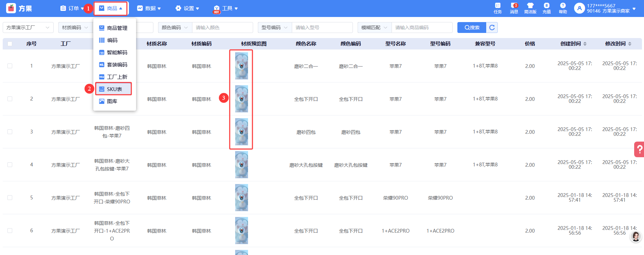
Task: Click the 设置 gear icon
Action: pyautogui.click(x=178, y=8)
